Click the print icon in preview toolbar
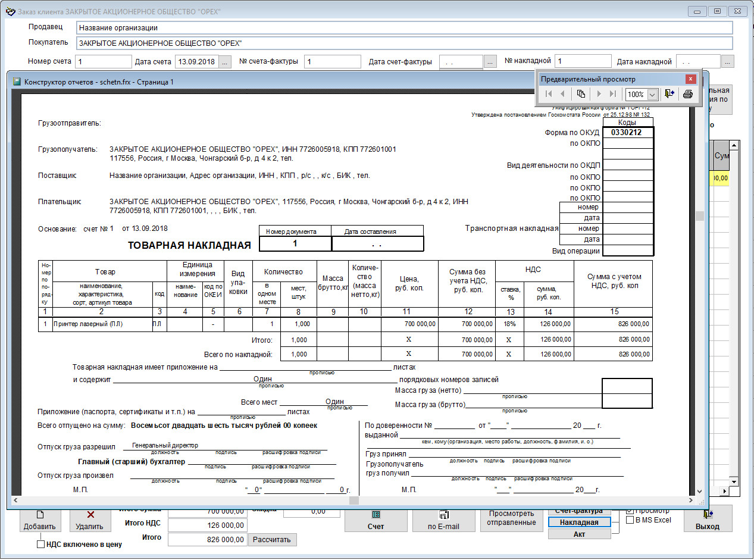Screen dimensions: 754x560 tap(688, 94)
